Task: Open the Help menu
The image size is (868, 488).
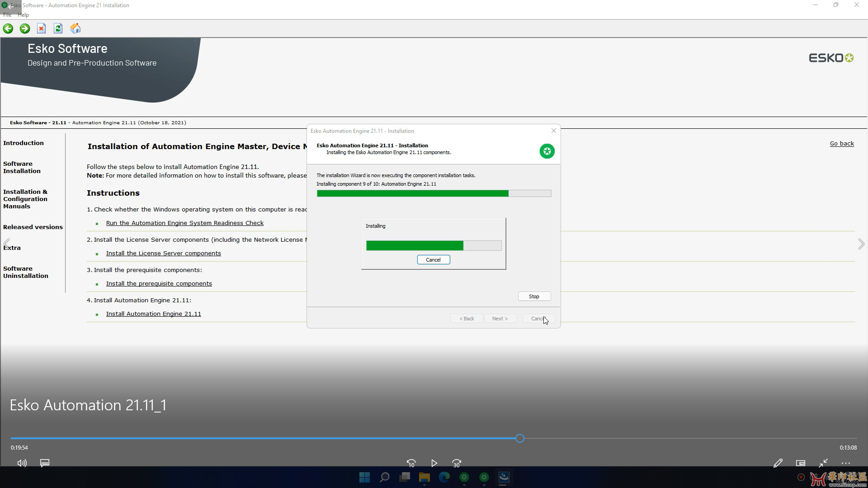Action: (23, 15)
